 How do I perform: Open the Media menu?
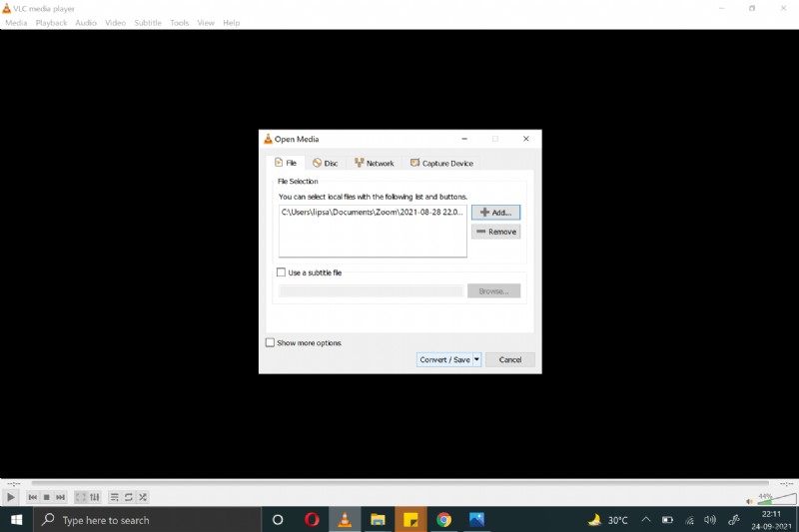pyautogui.click(x=16, y=23)
